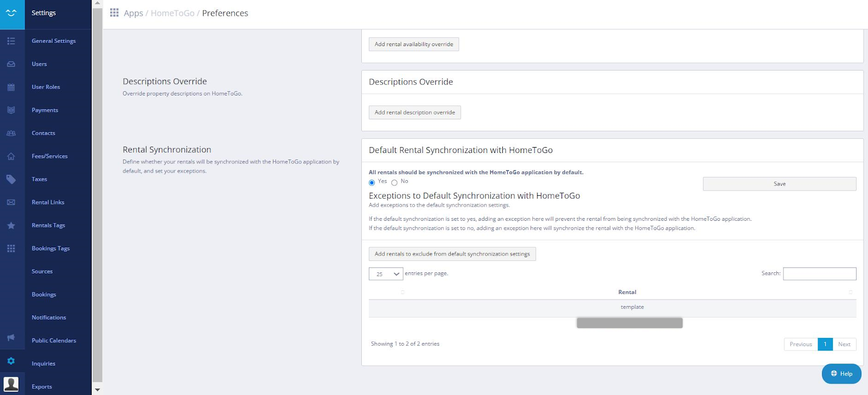
Task: Open the calendar icon in sidebar
Action: point(11,87)
